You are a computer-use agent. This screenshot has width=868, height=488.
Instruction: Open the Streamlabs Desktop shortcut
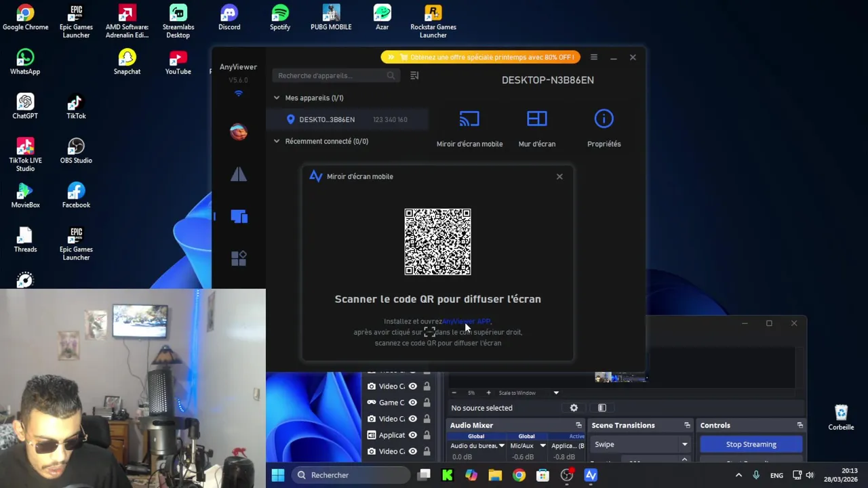(178, 22)
